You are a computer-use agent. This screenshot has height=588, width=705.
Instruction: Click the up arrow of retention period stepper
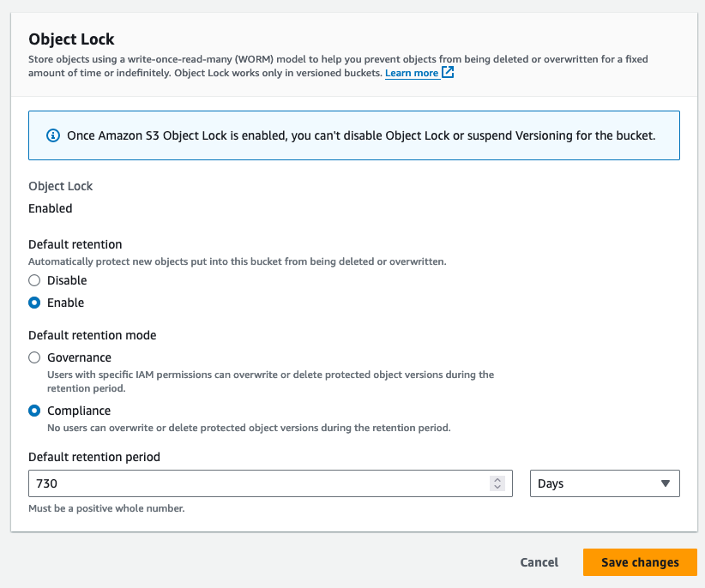point(497,479)
